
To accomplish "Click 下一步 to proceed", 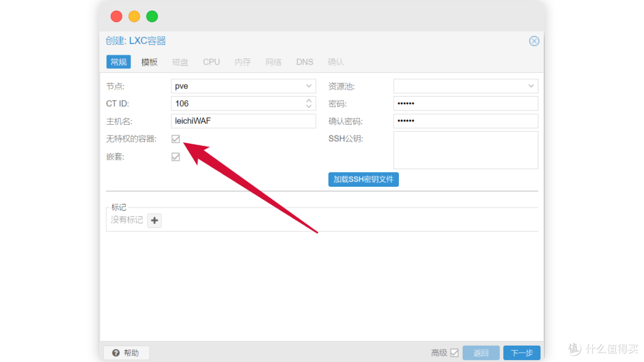I will (x=521, y=352).
